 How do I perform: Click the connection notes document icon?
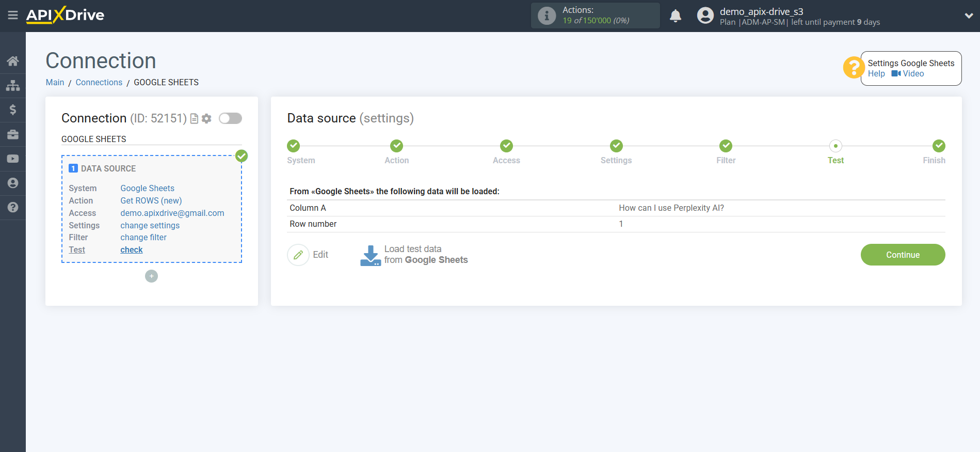click(x=194, y=118)
